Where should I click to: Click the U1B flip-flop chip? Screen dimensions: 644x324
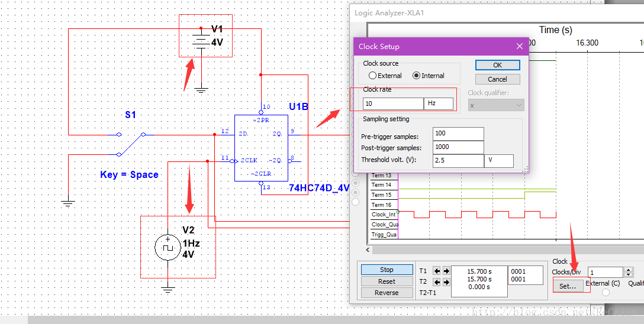(261, 148)
